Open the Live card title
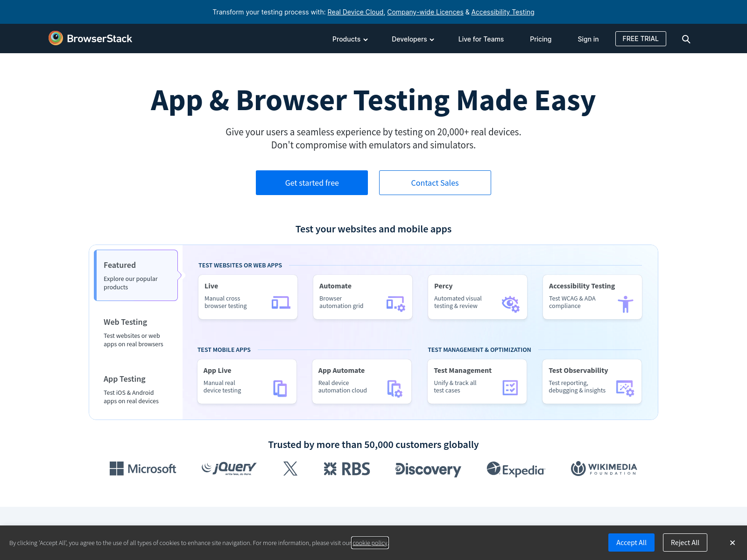 [x=211, y=286]
